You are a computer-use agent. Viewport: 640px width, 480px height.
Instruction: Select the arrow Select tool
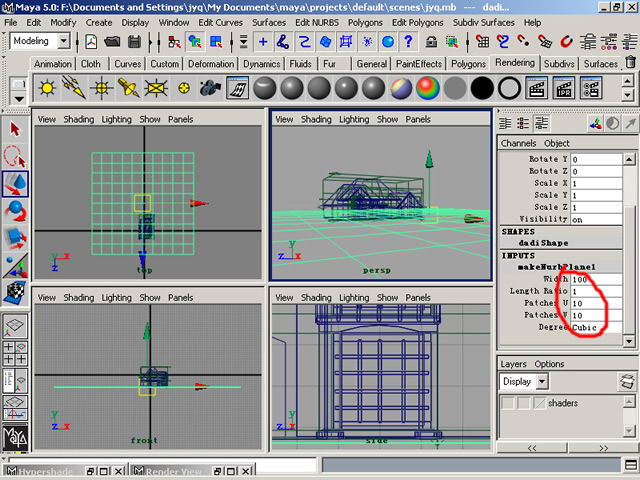(15, 129)
